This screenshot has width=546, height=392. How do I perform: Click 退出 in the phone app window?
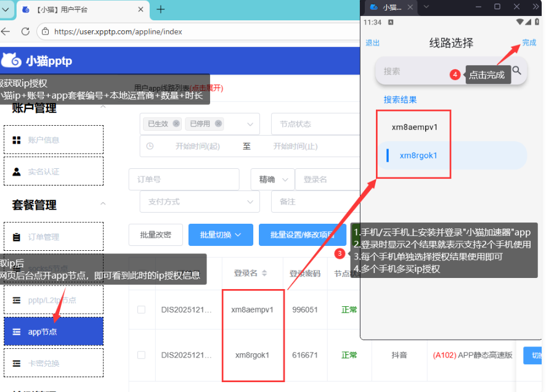373,43
